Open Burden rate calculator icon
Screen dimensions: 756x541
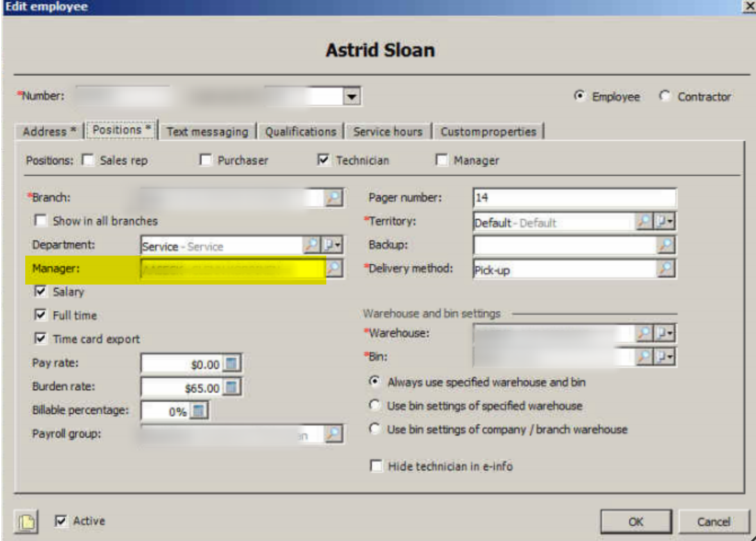232,387
